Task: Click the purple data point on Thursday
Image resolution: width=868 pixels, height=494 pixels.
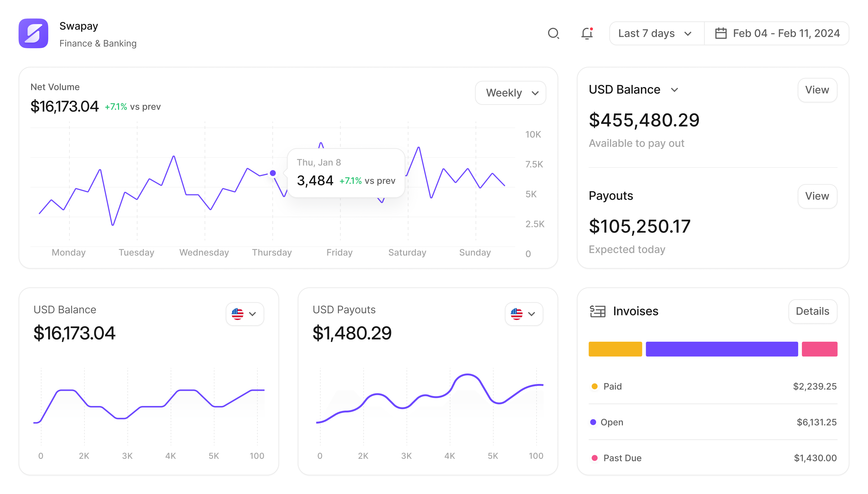Action: click(273, 173)
